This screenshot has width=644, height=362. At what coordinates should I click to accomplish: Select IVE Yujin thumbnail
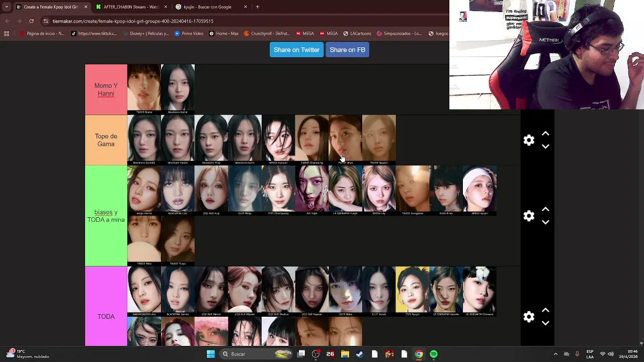[312, 191]
